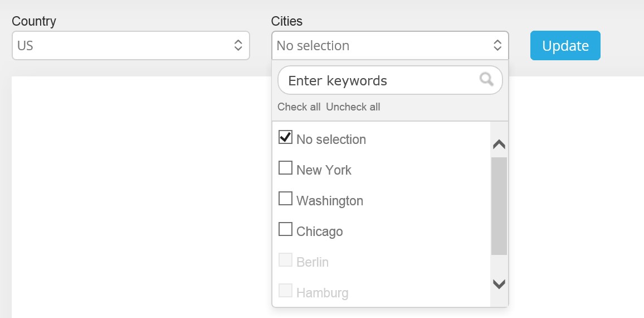
Task: Click the disabled Berlin checkbox
Action: point(285,260)
